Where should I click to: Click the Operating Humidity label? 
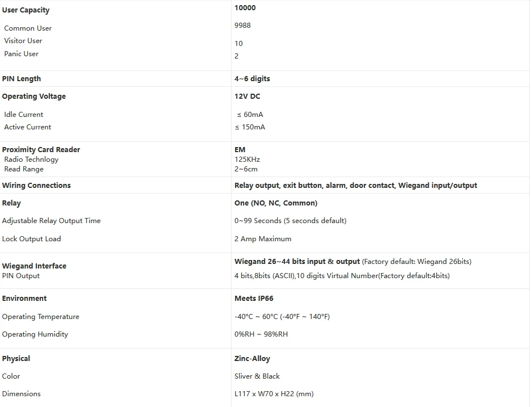click(35, 334)
